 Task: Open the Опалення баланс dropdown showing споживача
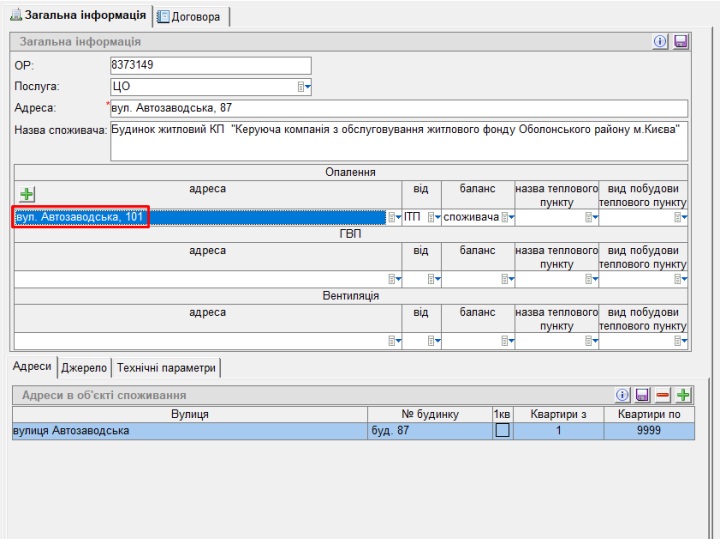507,217
